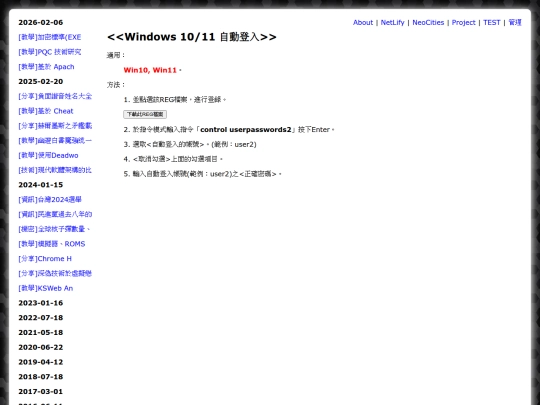Expand the 2021-05-18 date group

point(41,333)
